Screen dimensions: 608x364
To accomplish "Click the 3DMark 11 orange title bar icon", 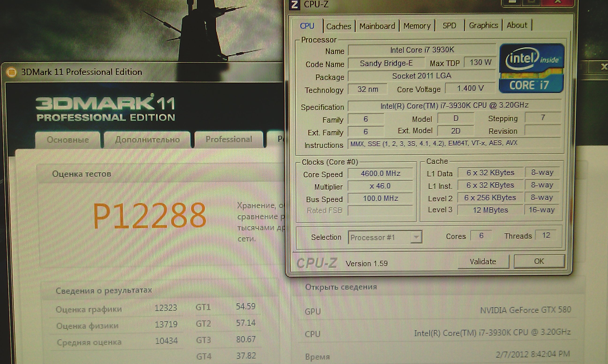I will click(x=11, y=72).
